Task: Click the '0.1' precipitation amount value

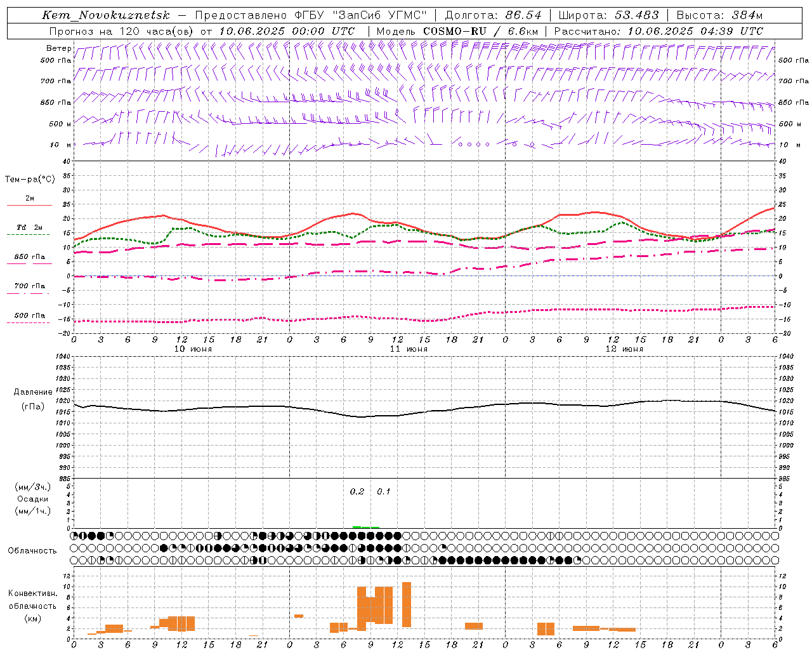Action: 384,492
